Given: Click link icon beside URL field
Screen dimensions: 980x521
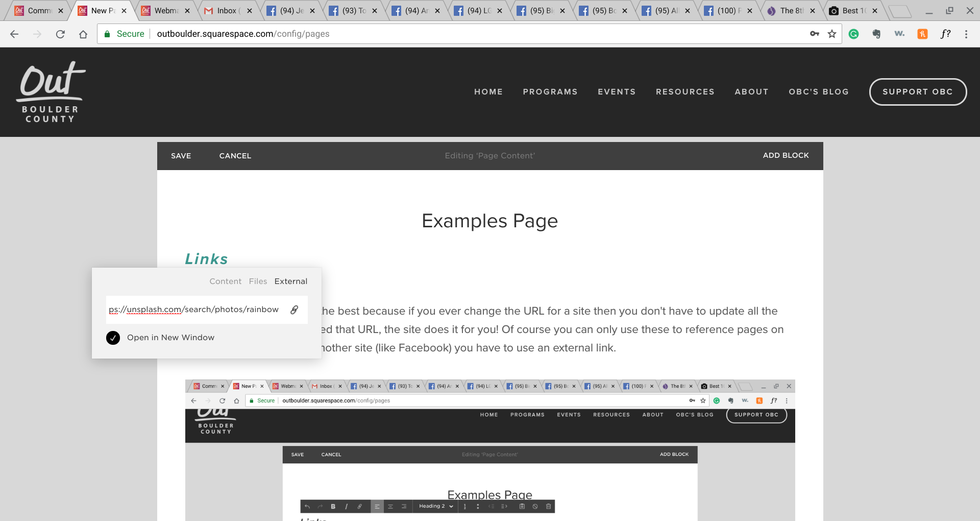Looking at the screenshot, I should (x=295, y=310).
